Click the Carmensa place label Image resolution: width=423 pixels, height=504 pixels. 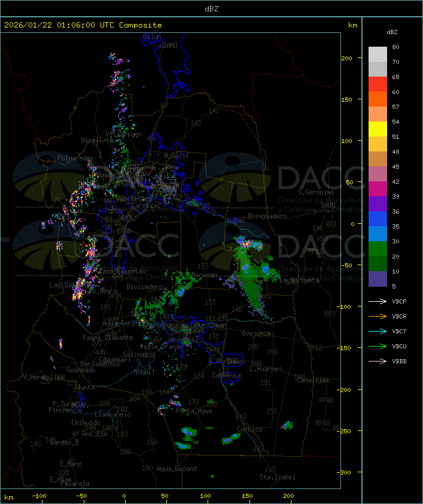pyautogui.click(x=226, y=375)
